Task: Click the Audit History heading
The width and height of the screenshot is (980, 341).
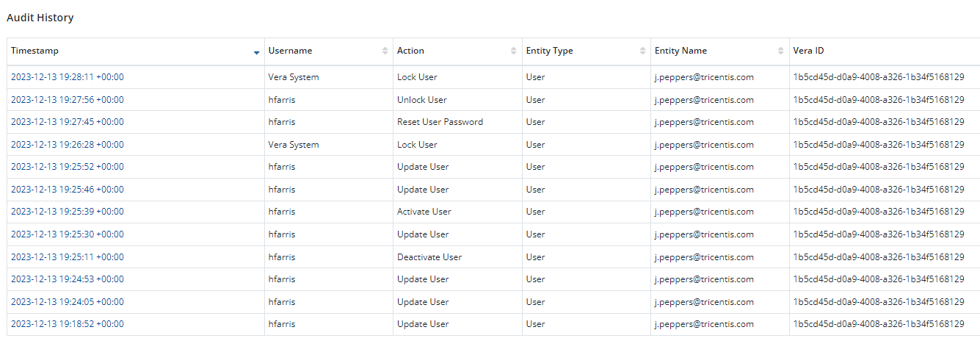Action: click(x=40, y=18)
